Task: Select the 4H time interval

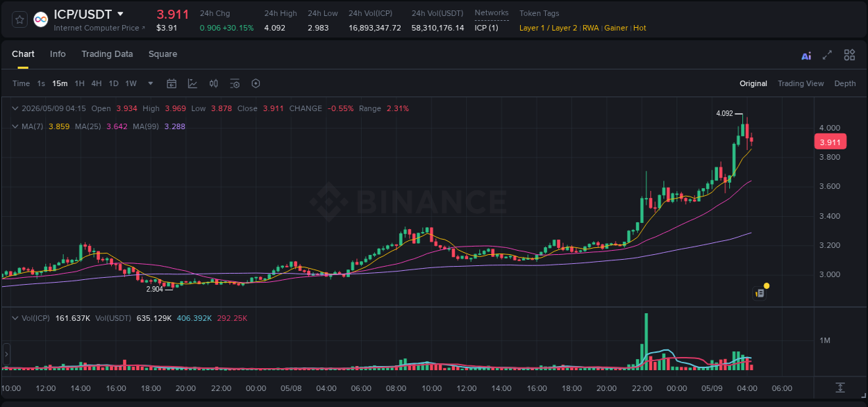Action: 96,83
